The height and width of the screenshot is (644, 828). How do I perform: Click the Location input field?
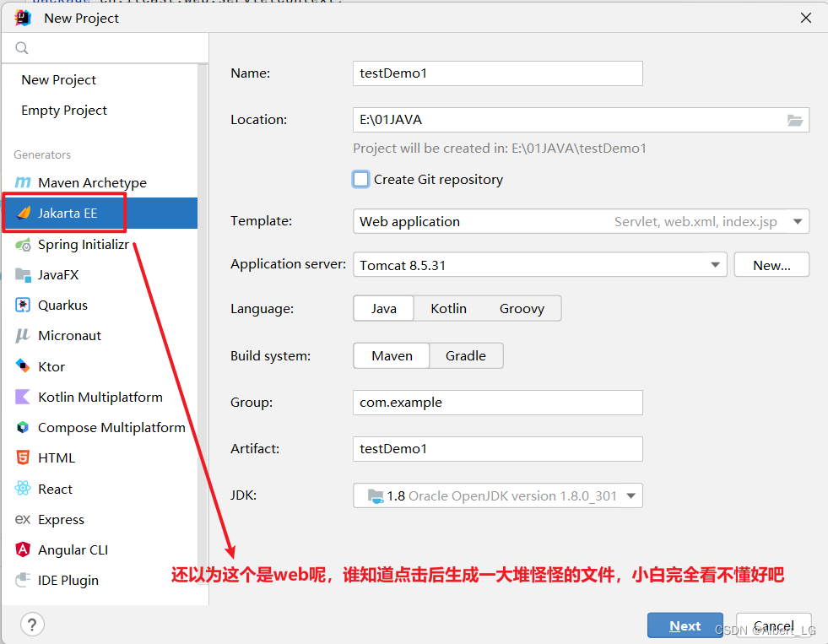tap(581, 121)
